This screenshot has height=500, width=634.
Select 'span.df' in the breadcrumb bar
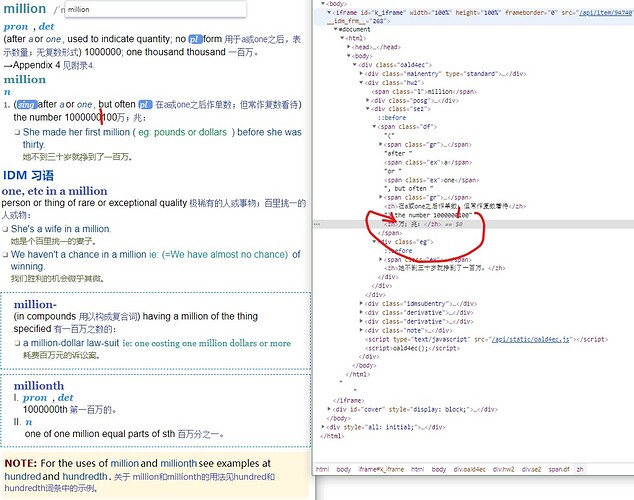tap(559, 469)
